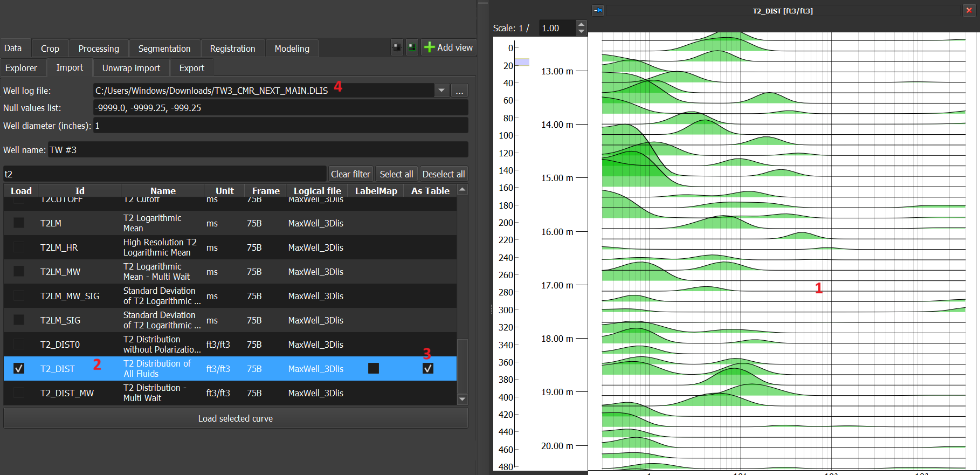This screenshot has width=980, height=475.
Task: Click the Add view button
Action: 448,47
